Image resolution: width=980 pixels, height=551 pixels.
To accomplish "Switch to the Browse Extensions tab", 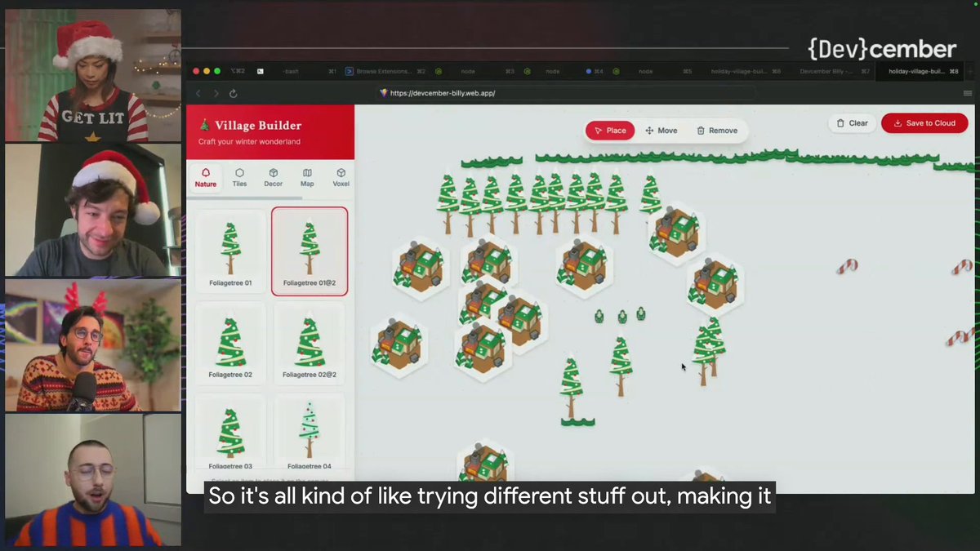I will point(385,71).
